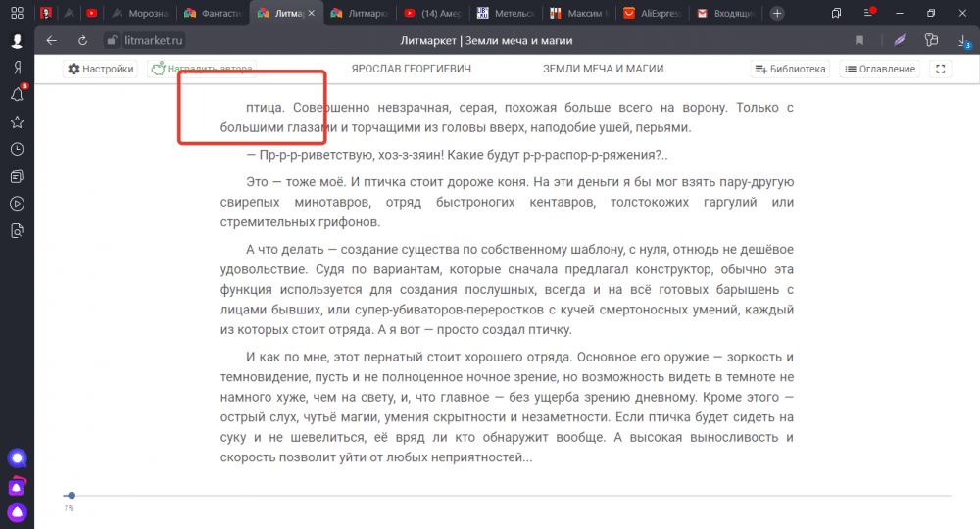The height and width of the screenshot is (529, 980).
Task: Expand the Оглавление table of contents
Action: click(880, 69)
